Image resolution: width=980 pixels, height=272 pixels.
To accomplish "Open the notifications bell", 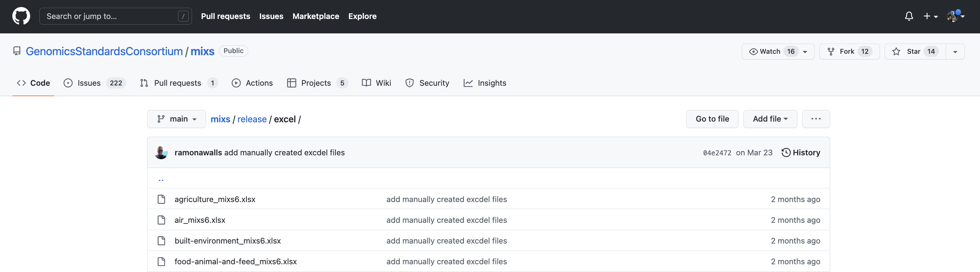I will [x=908, y=16].
